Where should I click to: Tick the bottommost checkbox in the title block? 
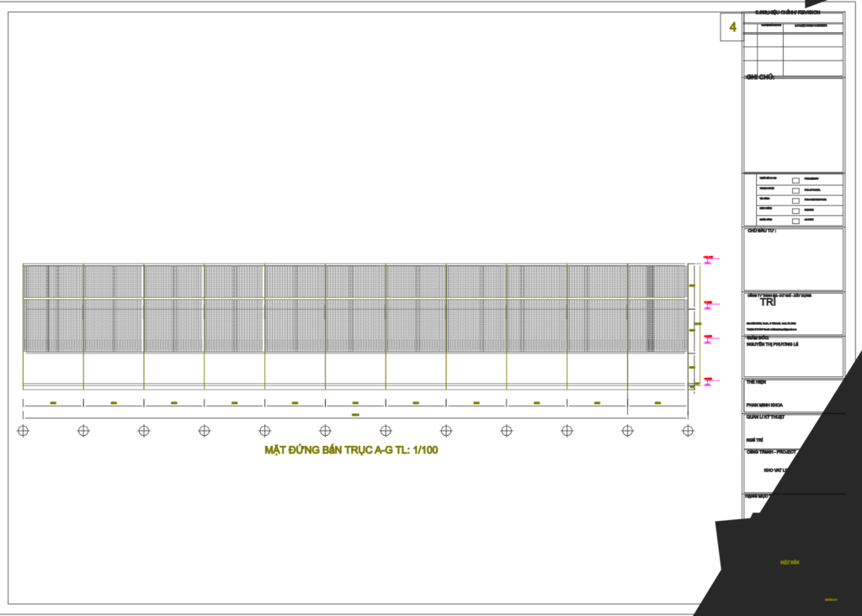click(795, 221)
